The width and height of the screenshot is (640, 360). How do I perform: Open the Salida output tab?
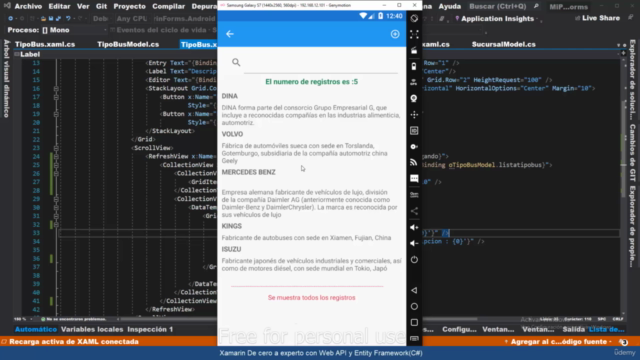573,329
